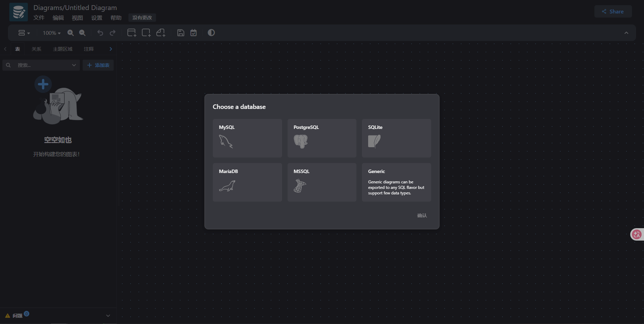The width and height of the screenshot is (644, 324).
Task: Select the MySQL database card
Action: (247, 138)
